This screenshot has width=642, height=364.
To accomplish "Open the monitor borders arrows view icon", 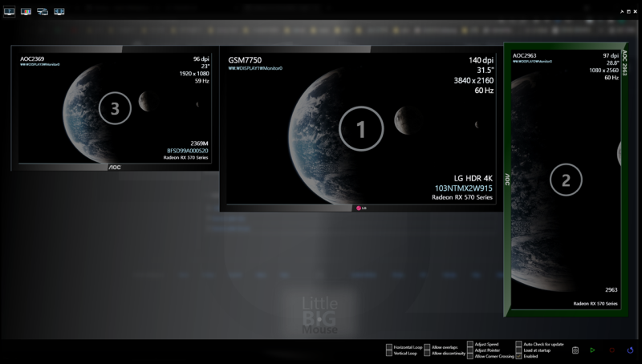I will pyautogui.click(x=59, y=11).
